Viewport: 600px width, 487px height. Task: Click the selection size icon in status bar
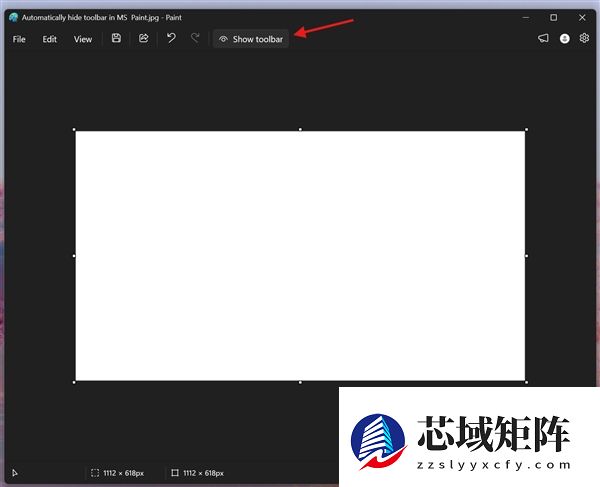[x=95, y=473]
